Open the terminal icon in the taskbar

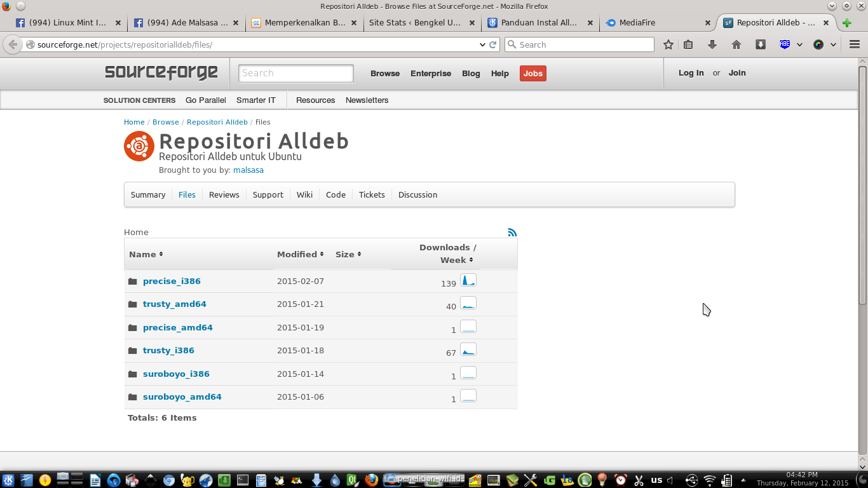[242, 480]
